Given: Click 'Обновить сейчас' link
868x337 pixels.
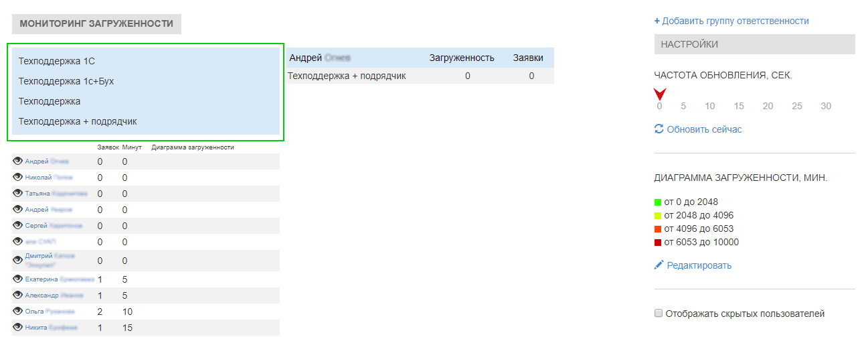Looking at the screenshot, I should [x=704, y=129].
